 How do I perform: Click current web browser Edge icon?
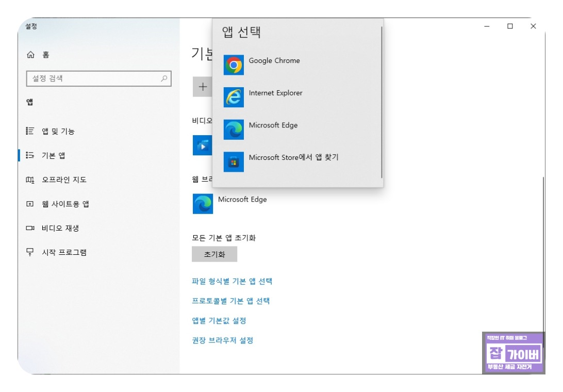[x=203, y=204]
